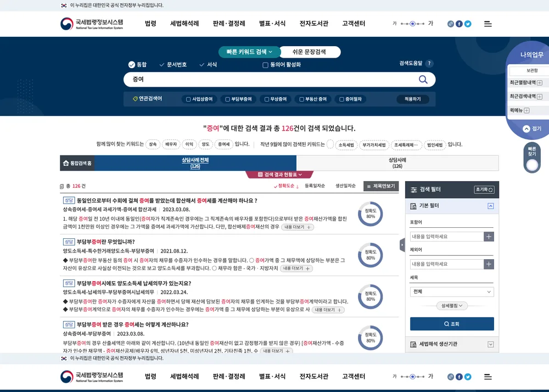549x392 pixels.
Task: Reset filters with the 초기화 button
Action: [x=484, y=189]
